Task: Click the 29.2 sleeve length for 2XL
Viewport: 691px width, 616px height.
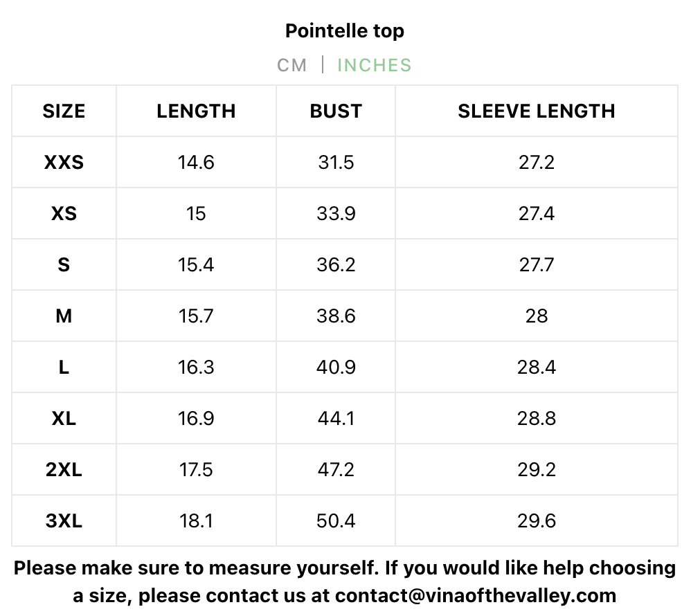Action: pyautogui.click(x=536, y=469)
